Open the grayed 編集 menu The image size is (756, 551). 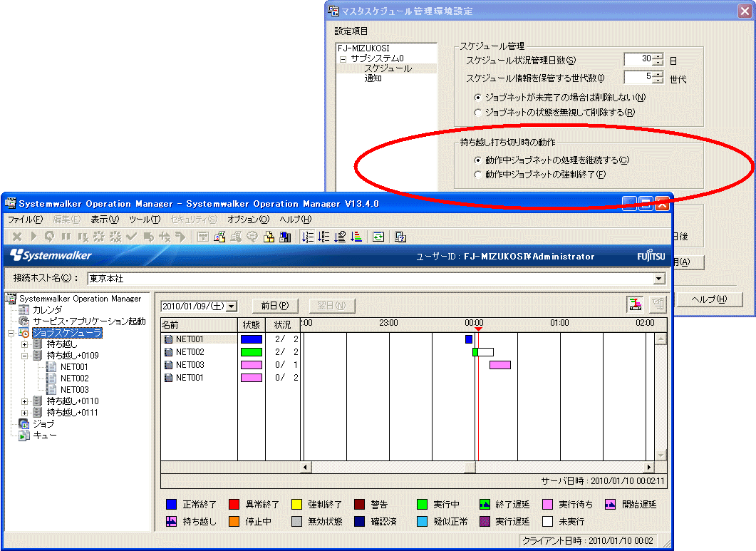coord(66,220)
